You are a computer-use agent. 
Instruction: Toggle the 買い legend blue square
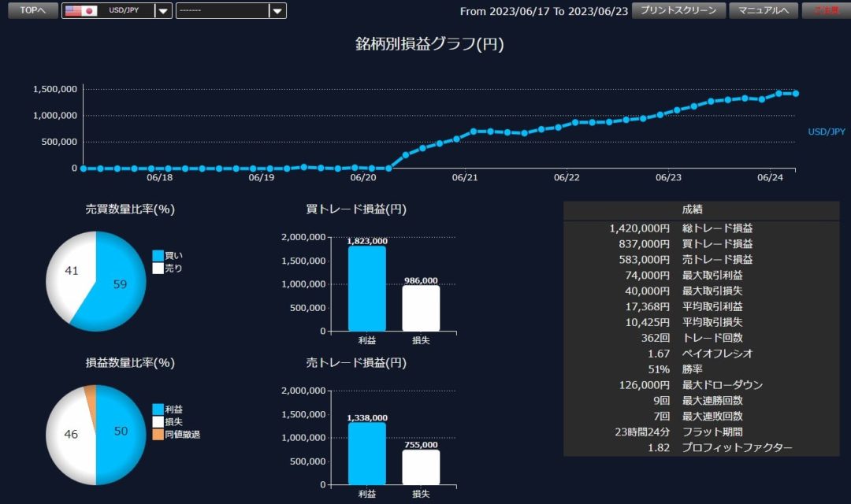coord(158,256)
